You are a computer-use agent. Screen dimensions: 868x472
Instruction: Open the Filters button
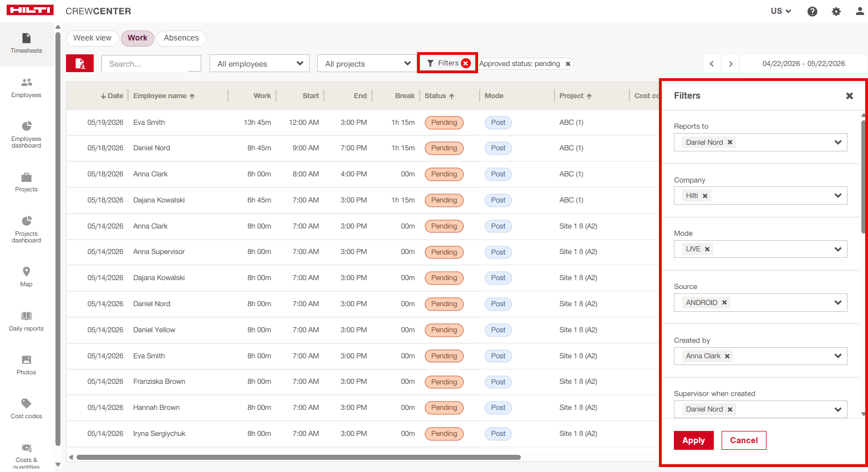point(443,63)
